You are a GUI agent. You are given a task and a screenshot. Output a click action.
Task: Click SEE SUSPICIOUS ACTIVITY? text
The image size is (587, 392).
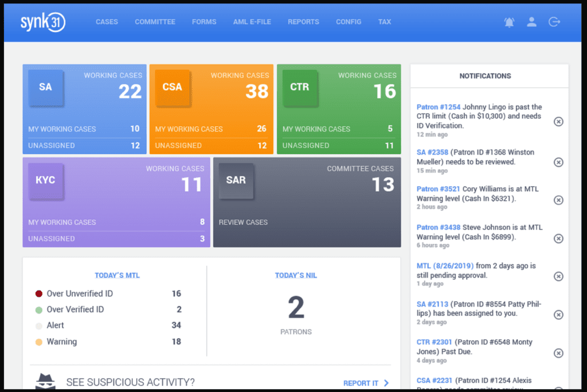coord(130,382)
